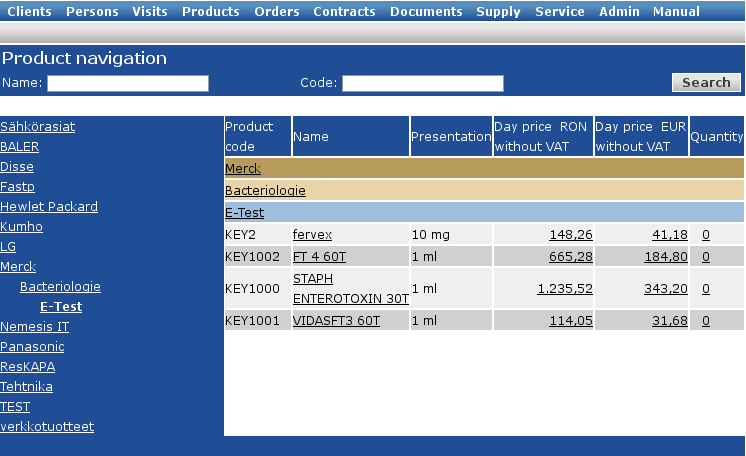The image size is (746, 456).
Task: Select Merck in the sidebar tree
Action: tap(18, 267)
